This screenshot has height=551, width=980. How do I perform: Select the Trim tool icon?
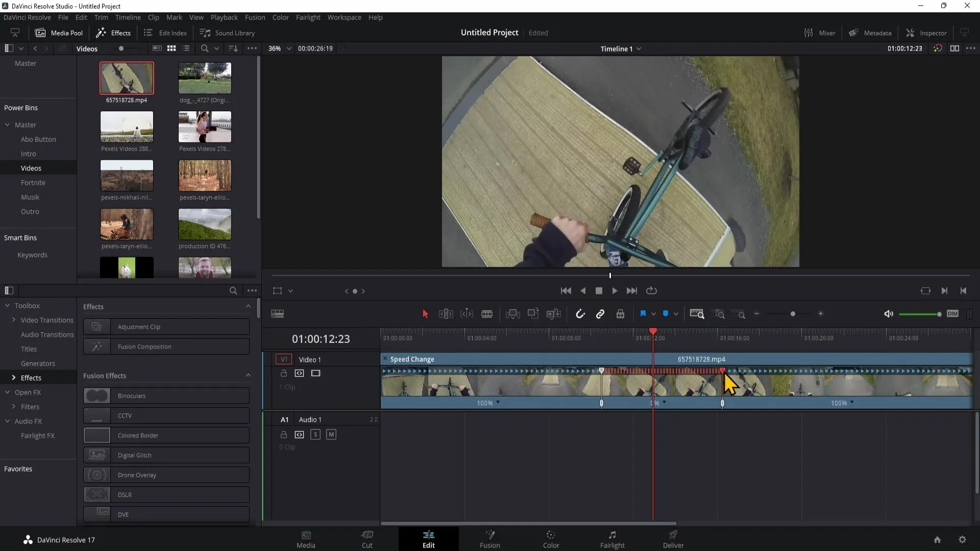tap(445, 314)
